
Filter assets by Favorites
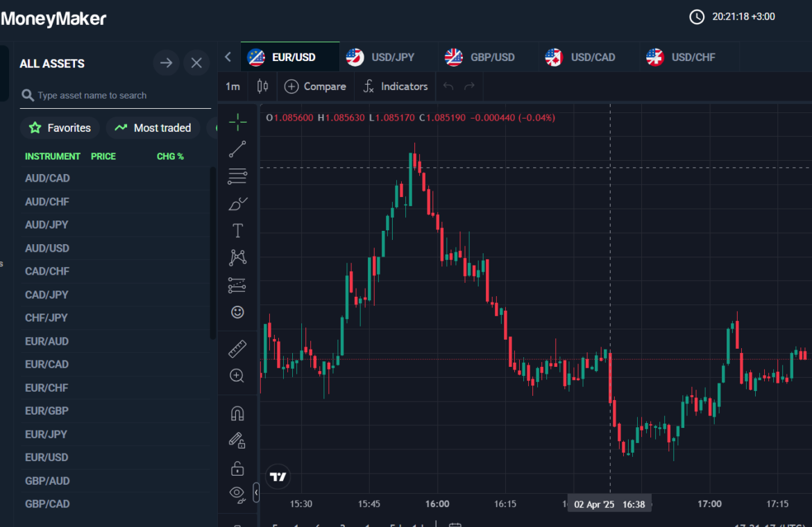pos(60,128)
